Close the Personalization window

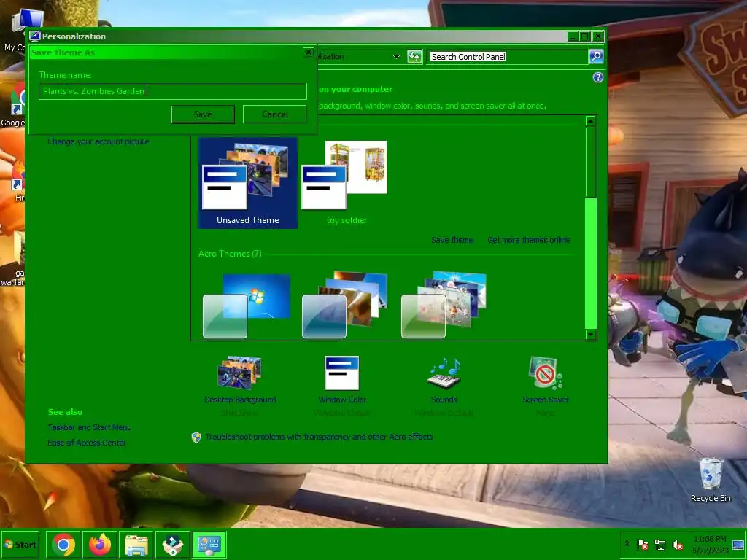point(598,36)
